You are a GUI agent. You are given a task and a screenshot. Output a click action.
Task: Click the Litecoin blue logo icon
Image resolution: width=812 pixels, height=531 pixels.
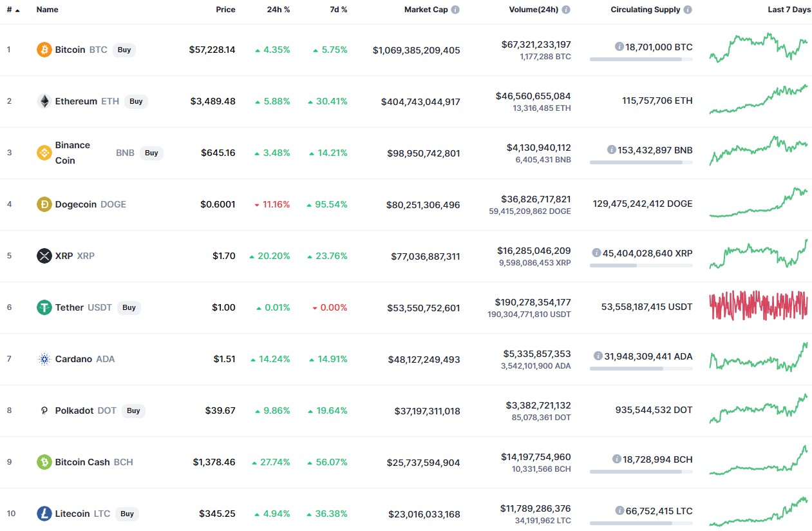[x=44, y=514]
